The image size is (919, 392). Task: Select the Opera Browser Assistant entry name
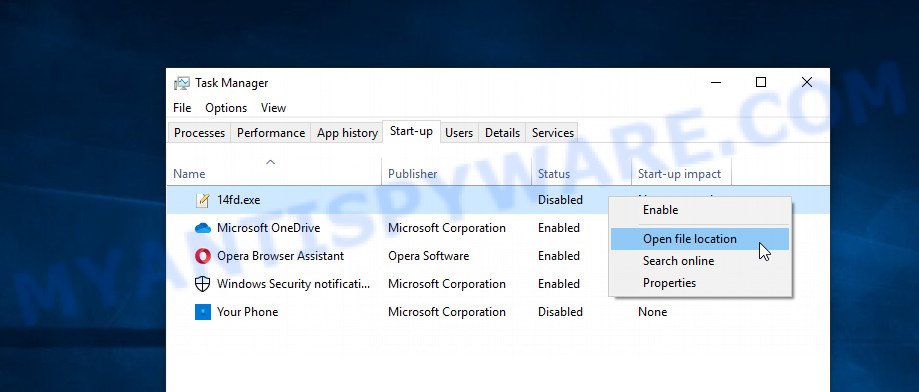coord(281,256)
